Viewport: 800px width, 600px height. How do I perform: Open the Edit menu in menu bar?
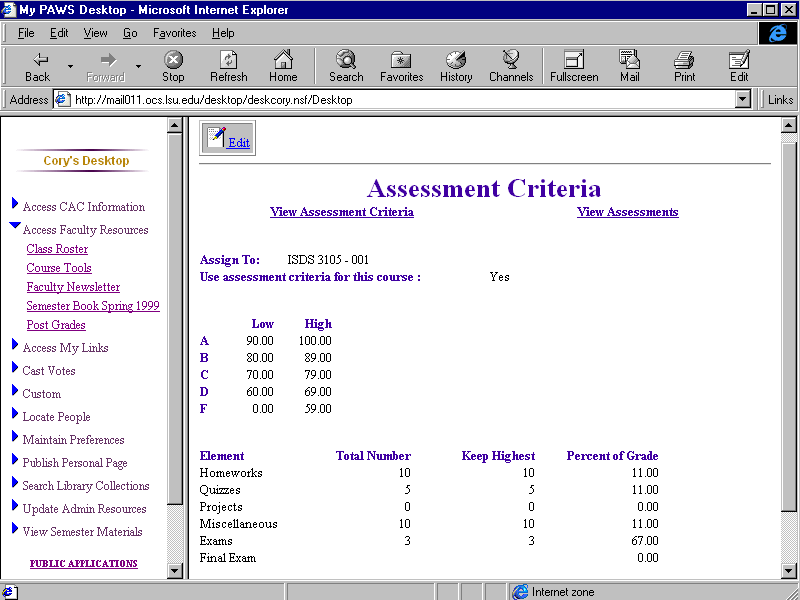click(x=59, y=33)
